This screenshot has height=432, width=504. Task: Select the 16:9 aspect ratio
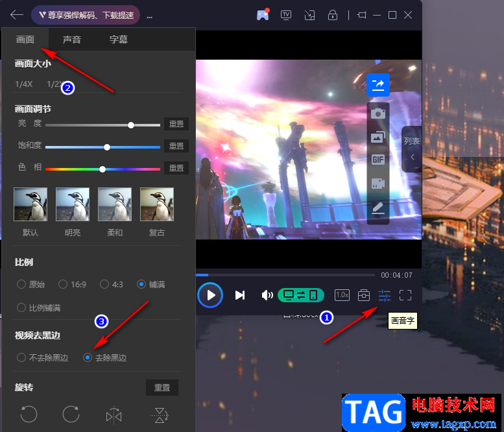click(72, 285)
